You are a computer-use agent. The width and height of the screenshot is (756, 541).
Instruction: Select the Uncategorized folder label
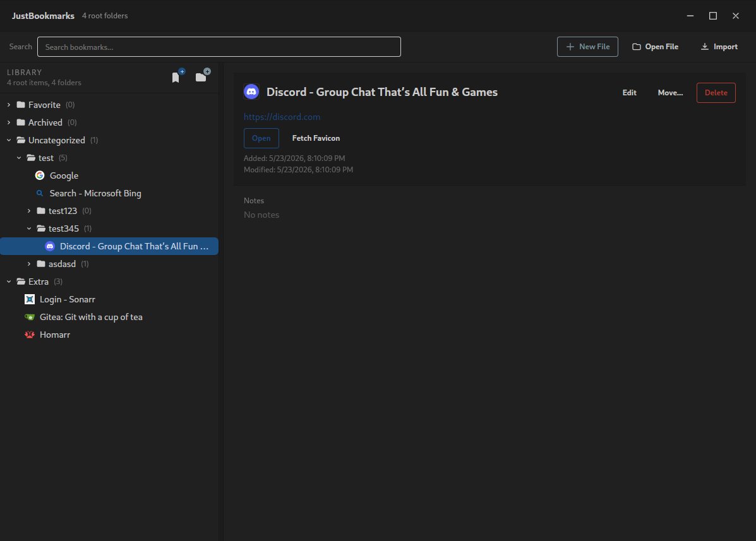[57, 140]
